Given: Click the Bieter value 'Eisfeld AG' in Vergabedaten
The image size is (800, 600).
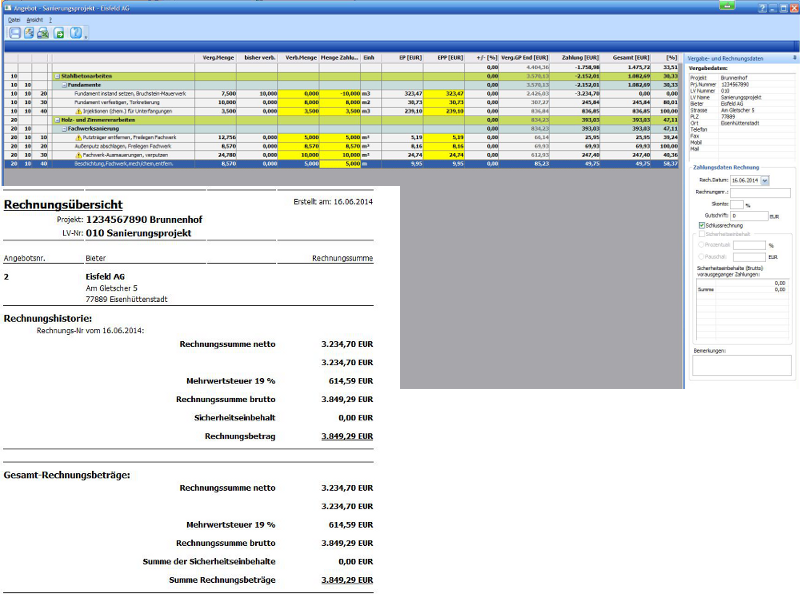Looking at the screenshot, I should coord(732,104).
